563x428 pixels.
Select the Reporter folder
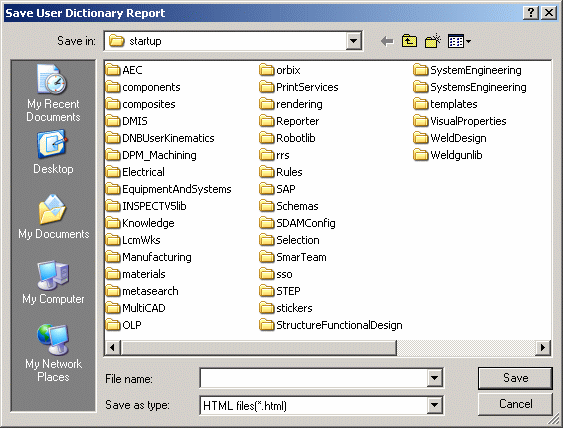point(289,121)
